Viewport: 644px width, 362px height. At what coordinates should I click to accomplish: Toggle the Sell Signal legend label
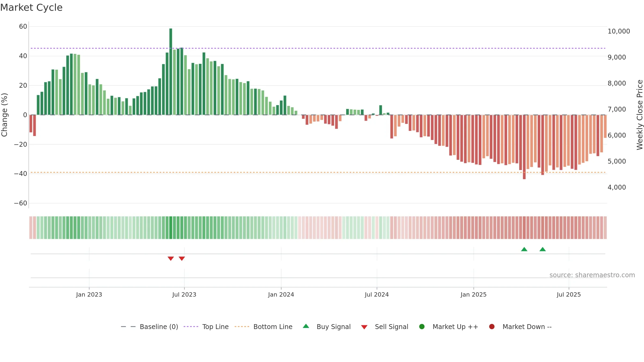click(x=391, y=327)
